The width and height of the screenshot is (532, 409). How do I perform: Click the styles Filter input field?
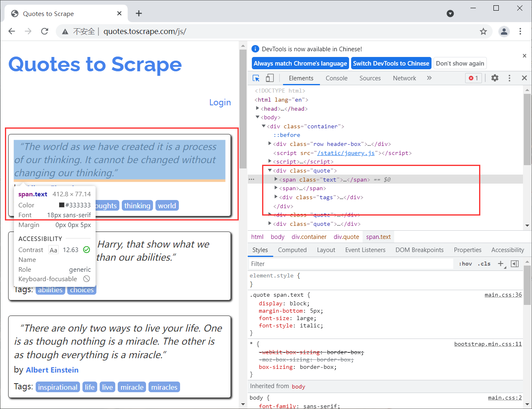351,264
